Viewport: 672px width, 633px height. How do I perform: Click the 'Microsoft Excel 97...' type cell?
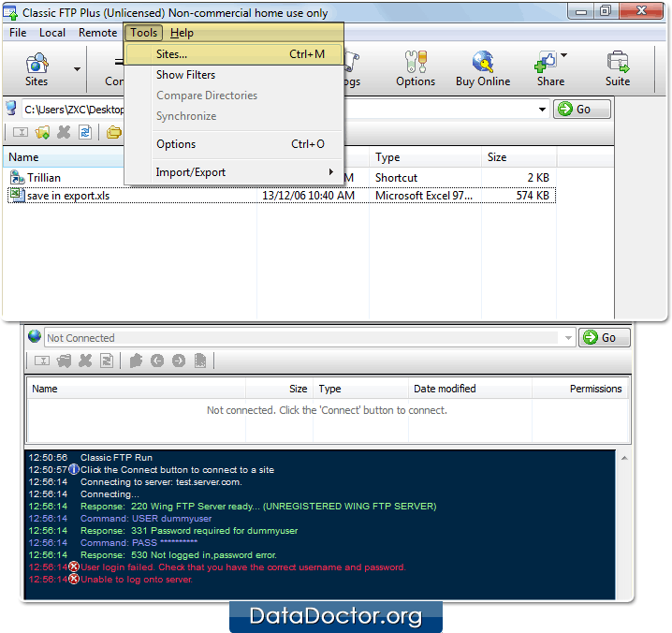tap(424, 196)
